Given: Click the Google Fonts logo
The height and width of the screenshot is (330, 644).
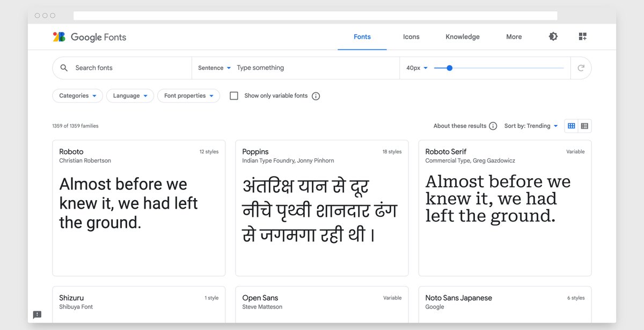Looking at the screenshot, I should (89, 37).
